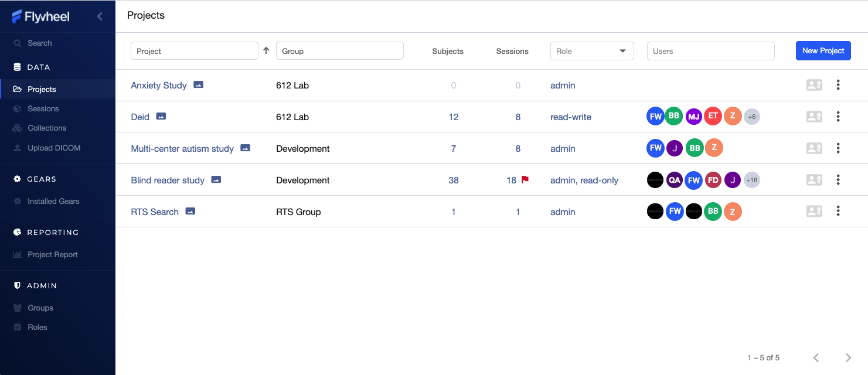The width and height of the screenshot is (868, 375).
Task: Click the Users filter input field
Action: pyautogui.click(x=710, y=51)
